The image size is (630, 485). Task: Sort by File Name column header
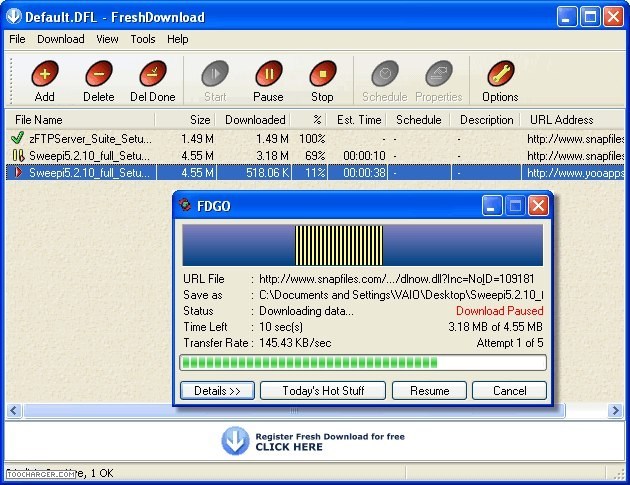point(80,120)
